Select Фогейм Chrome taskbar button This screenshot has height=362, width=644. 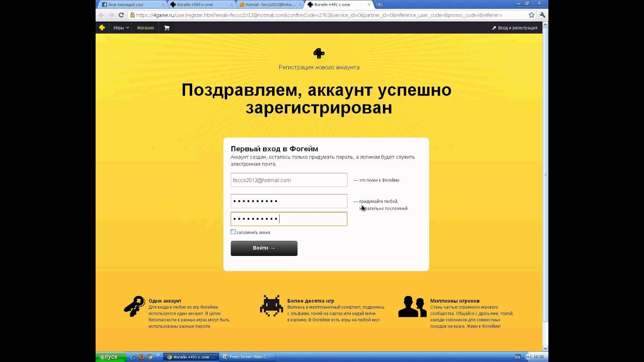(x=191, y=356)
